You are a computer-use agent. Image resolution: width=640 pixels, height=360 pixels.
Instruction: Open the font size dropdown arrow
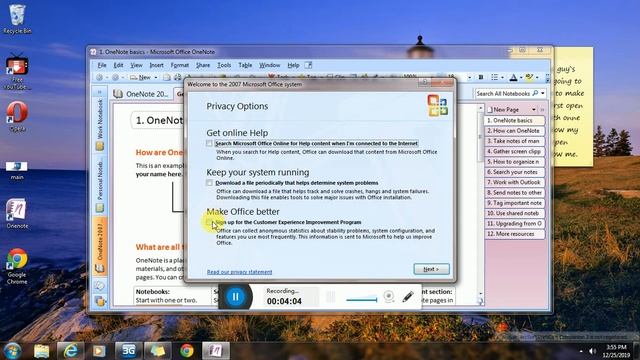coord(469,77)
